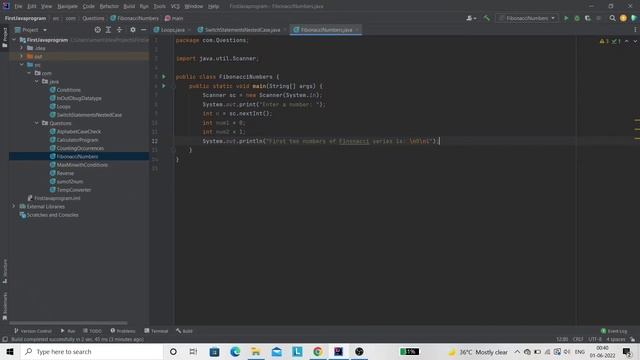Click Task View icon on taskbar
Image resolution: width=640 pixels, height=360 pixels.
(x=193, y=351)
